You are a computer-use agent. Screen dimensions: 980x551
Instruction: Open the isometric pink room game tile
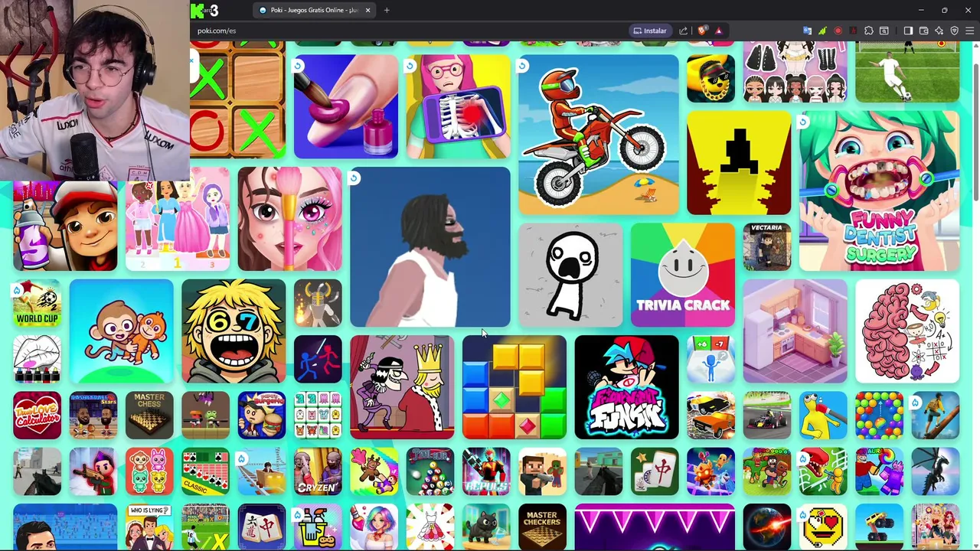(795, 331)
